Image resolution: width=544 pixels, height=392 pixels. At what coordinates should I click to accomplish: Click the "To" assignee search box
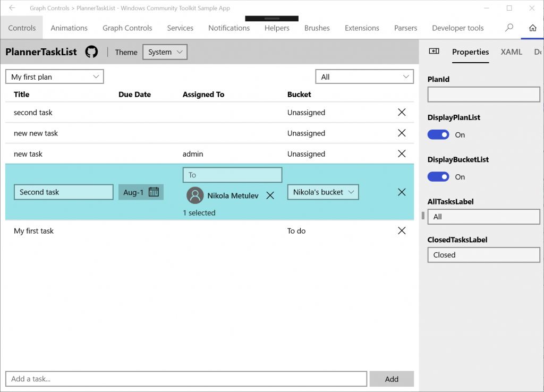[x=232, y=174]
